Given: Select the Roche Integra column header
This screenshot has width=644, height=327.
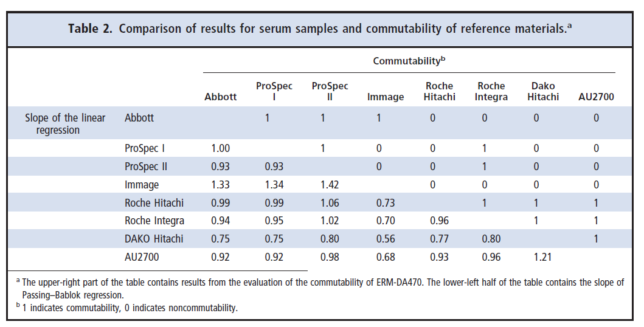Looking at the screenshot, I should [491, 92].
